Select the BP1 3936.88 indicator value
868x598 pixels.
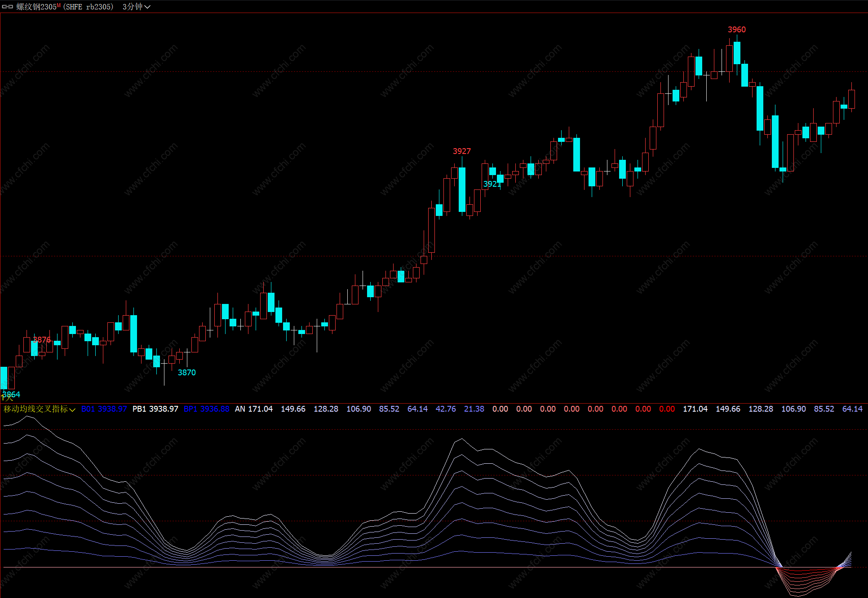[206, 409]
